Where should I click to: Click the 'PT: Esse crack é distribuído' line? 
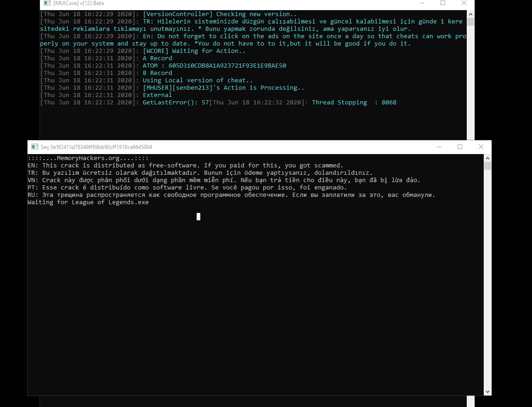[187, 188]
